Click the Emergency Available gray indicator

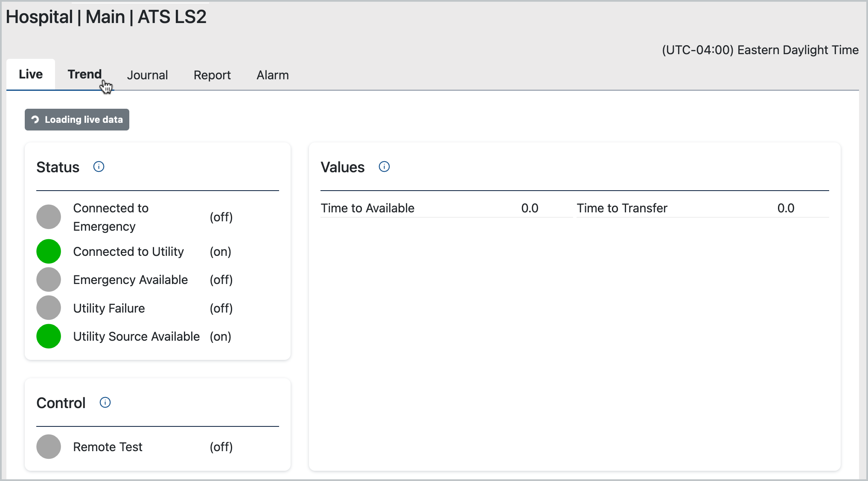tap(49, 280)
